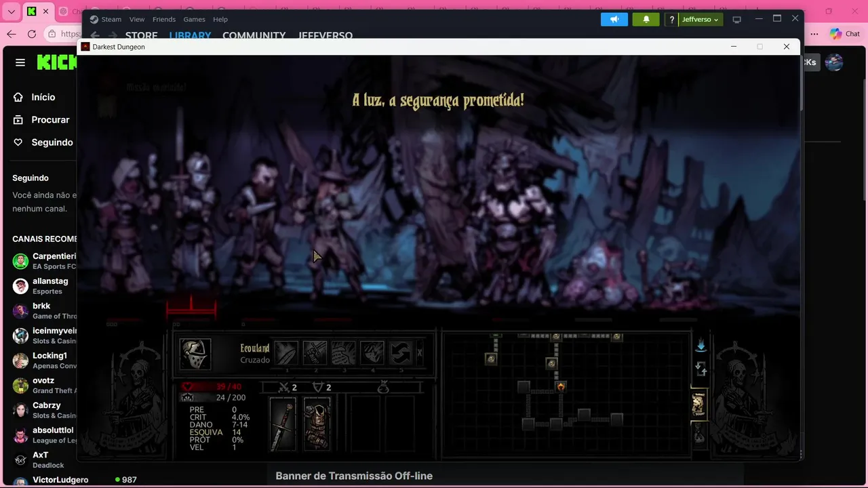Screen dimensions: 868x488
Task: Click the shield armor upgrade icon
Action: click(317, 388)
